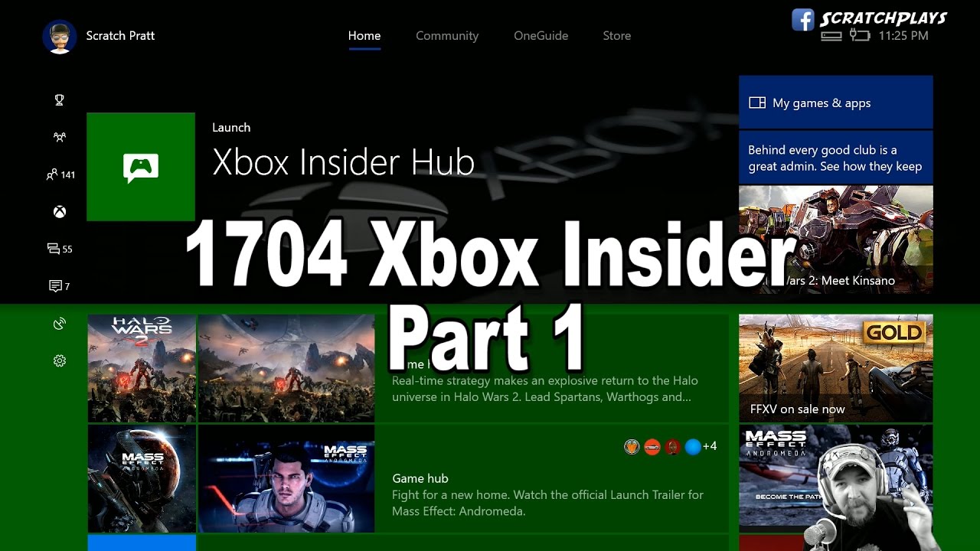The width and height of the screenshot is (980, 551).
Task: Click the Mass Effect launch trailer description
Action: (x=547, y=503)
